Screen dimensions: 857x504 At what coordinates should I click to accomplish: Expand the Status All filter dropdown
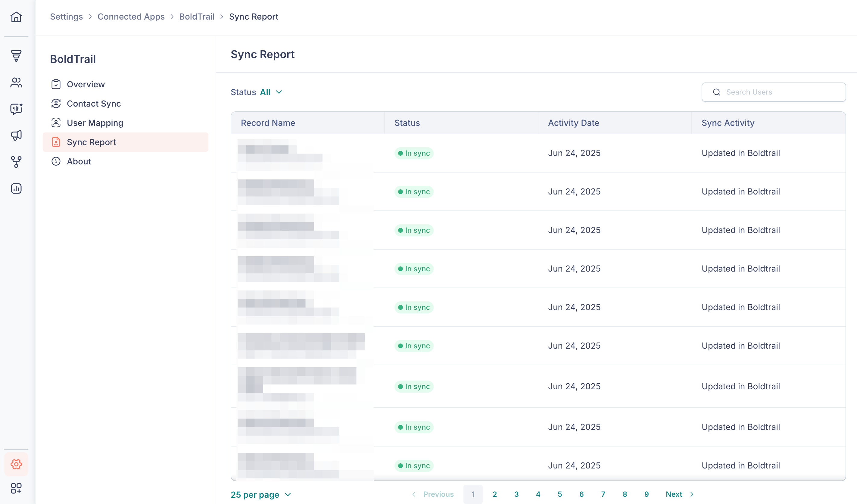(x=257, y=92)
